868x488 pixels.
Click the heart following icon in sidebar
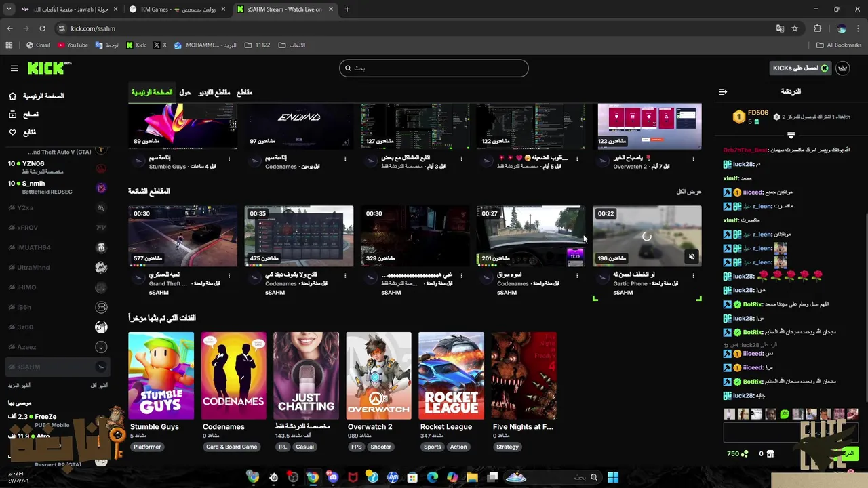(12, 132)
